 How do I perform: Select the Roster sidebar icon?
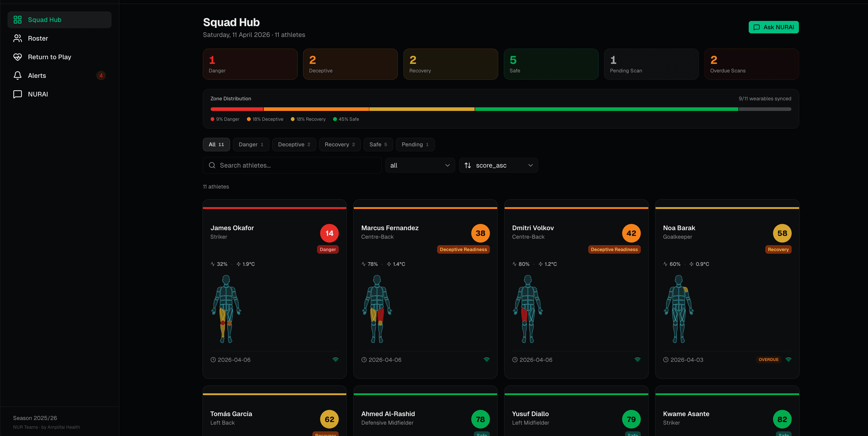point(18,38)
